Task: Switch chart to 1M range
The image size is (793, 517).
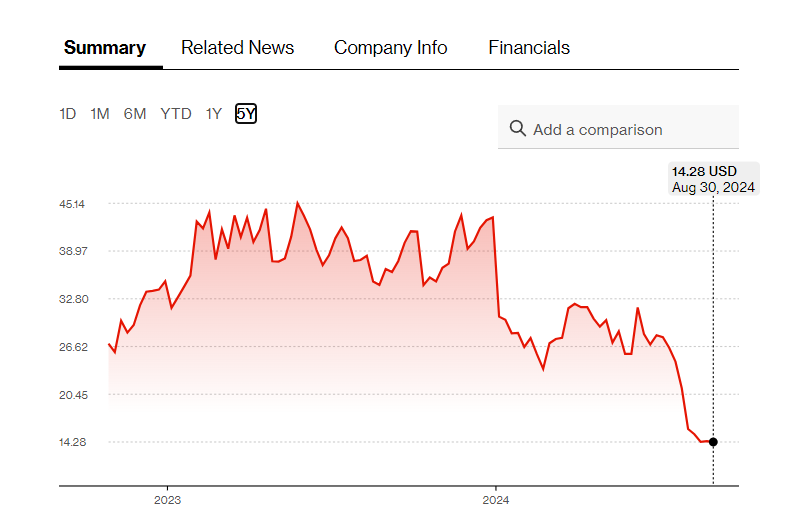Action: tap(100, 114)
